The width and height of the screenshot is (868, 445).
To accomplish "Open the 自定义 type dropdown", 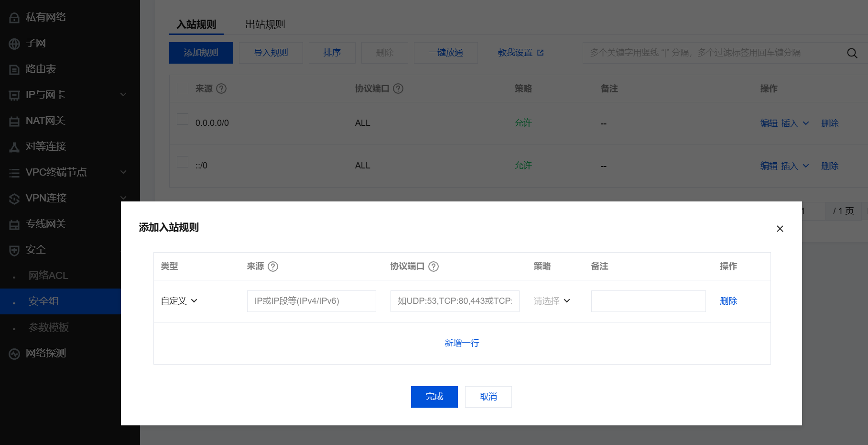I will (x=179, y=301).
